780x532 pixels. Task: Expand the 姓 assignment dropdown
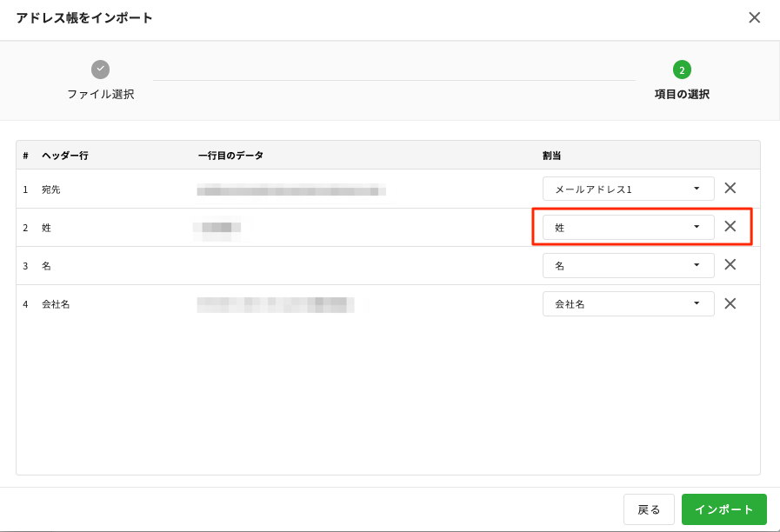coord(628,227)
